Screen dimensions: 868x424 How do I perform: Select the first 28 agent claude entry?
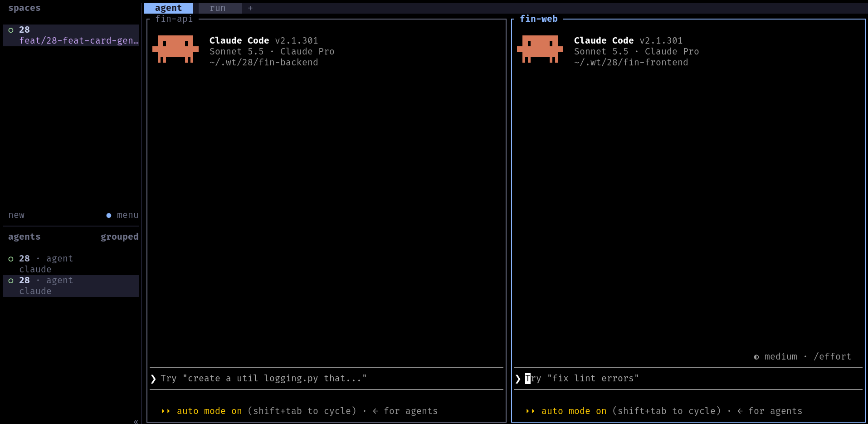coord(71,264)
